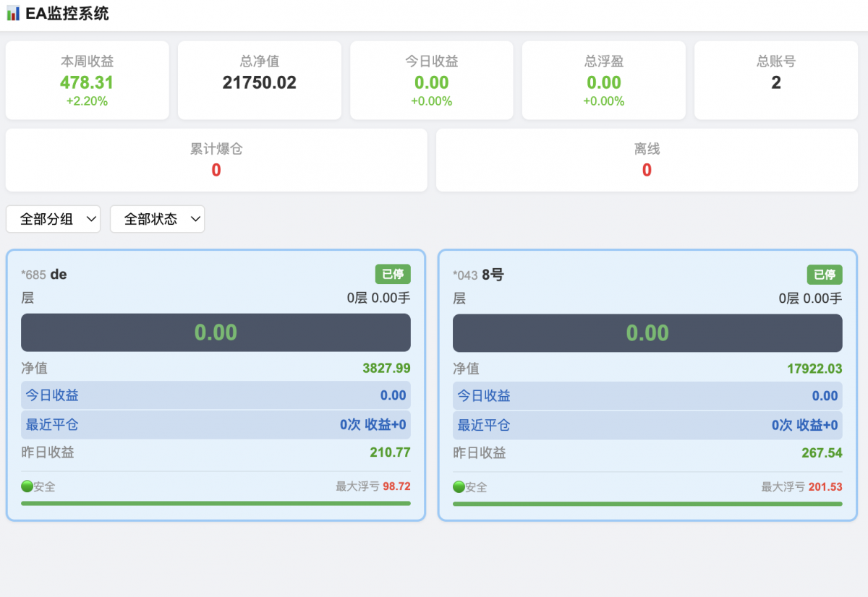
Task: Click the green 安全 status dot on 8号 card
Action: pyautogui.click(x=459, y=487)
